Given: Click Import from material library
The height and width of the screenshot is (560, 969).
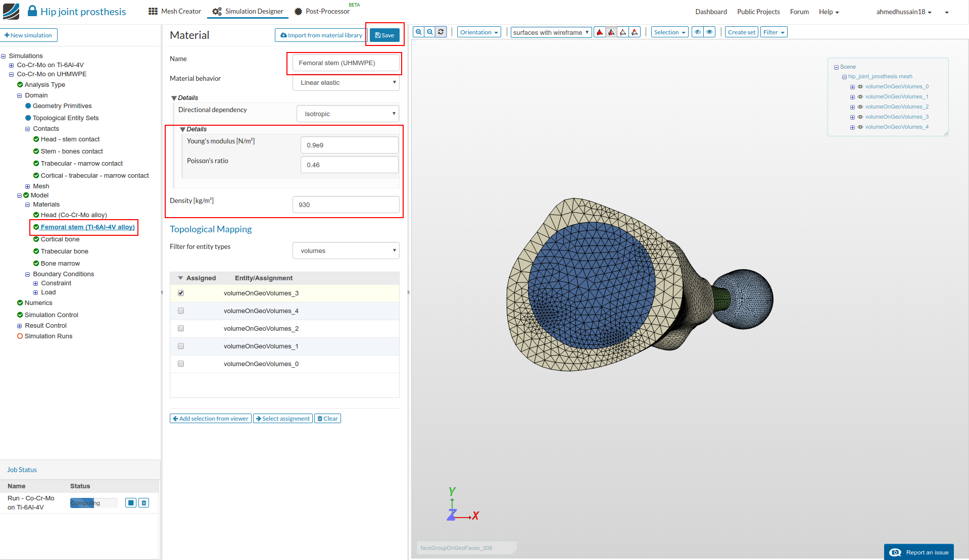Looking at the screenshot, I should click(x=321, y=35).
